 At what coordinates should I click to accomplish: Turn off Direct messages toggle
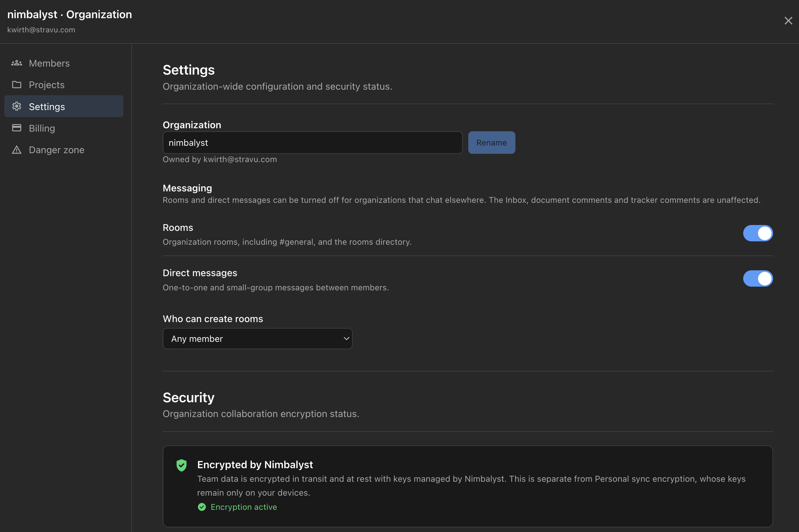coord(758,279)
